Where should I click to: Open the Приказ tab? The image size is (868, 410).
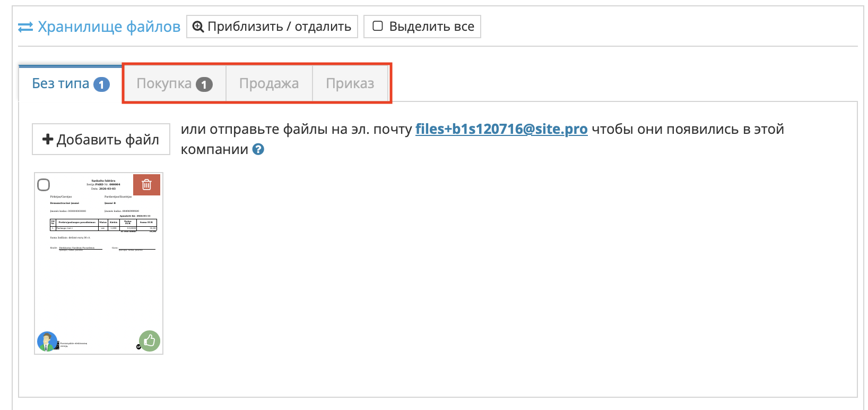tap(350, 84)
